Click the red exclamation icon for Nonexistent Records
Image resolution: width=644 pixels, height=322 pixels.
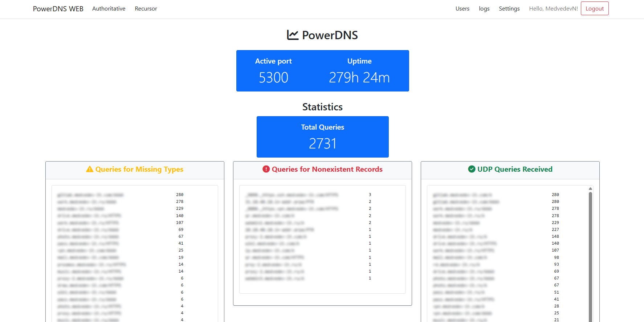click(266, 169)
